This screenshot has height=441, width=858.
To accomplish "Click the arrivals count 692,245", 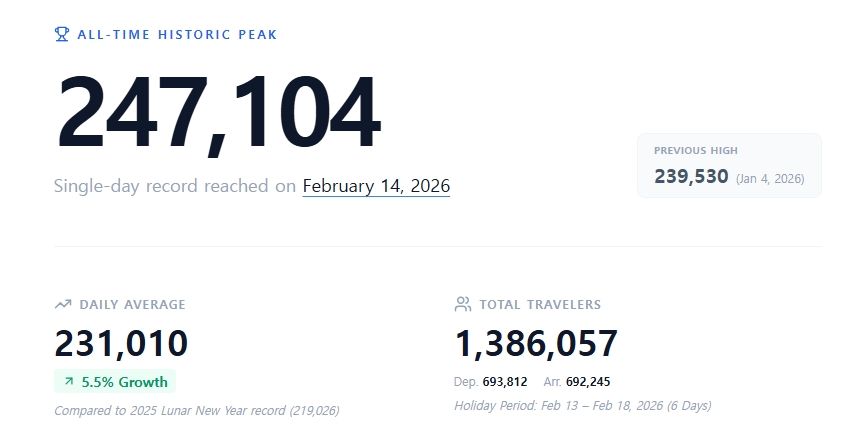I will pos(587,381).
